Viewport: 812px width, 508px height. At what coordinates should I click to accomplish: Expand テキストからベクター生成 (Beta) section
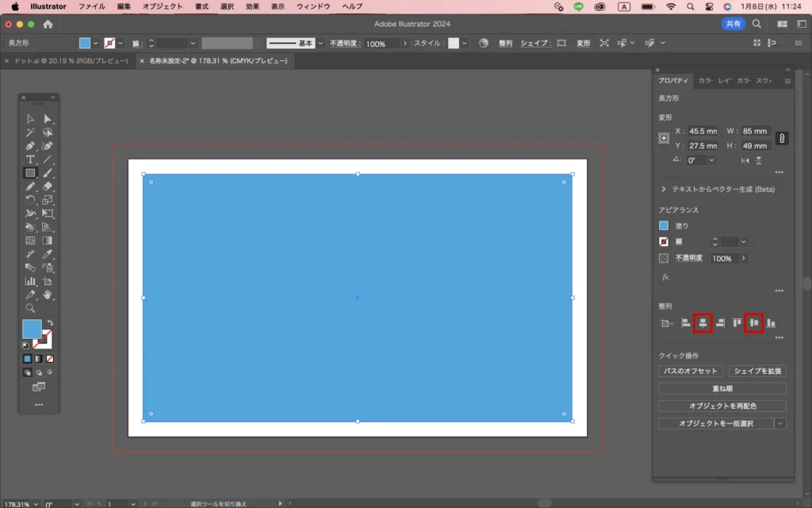(663, 189)
